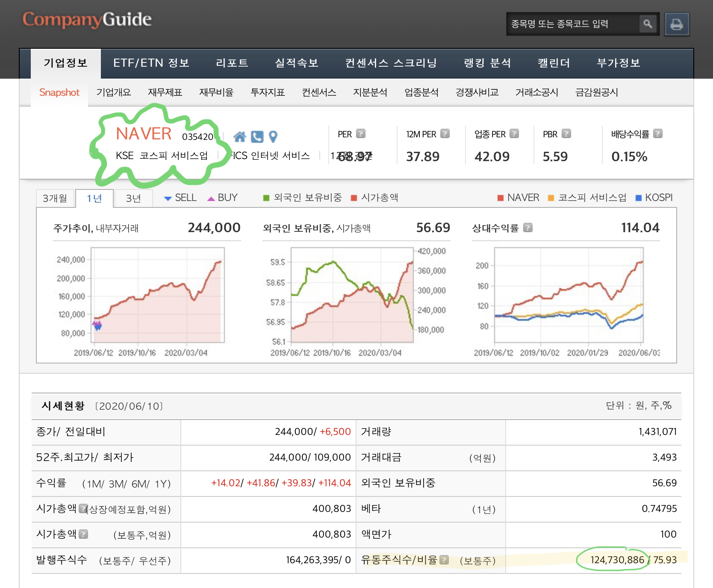
Task: Click the 외국인 보유비중 chart
Action: pyautogui.click(x=352, y=295)
